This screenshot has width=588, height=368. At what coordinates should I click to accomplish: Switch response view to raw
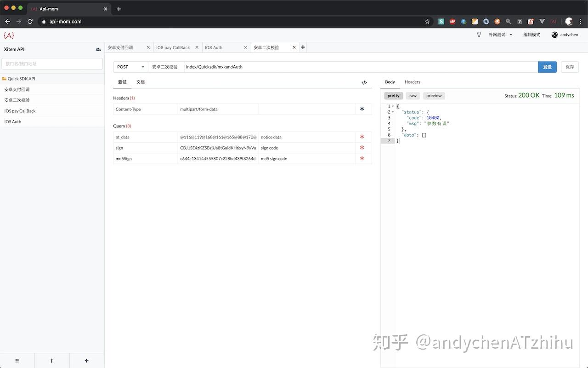point(413,96)
